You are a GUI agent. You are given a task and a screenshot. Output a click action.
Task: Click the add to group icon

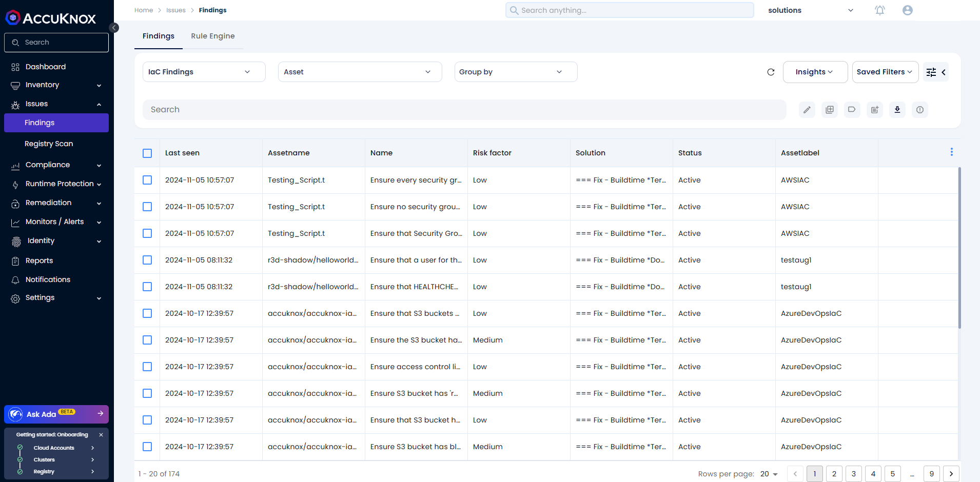[830, 110]
